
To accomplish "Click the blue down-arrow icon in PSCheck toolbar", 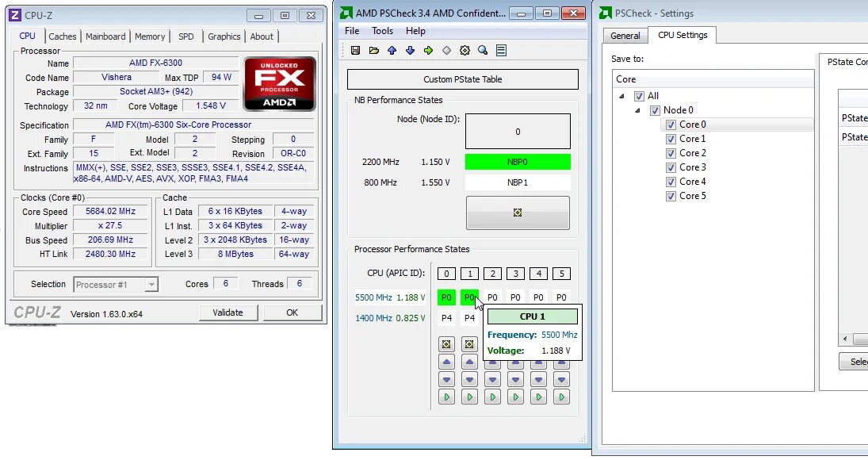I will [410, 51].
